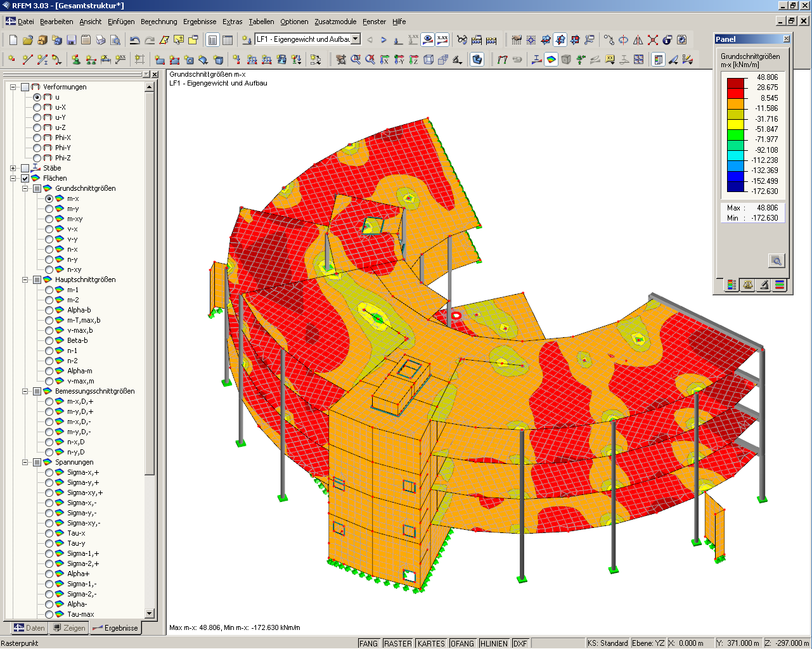Screen dimensions: 812x649
Task: Click the results tree scrollbar down arrow
Action: (x=148, y=614)
